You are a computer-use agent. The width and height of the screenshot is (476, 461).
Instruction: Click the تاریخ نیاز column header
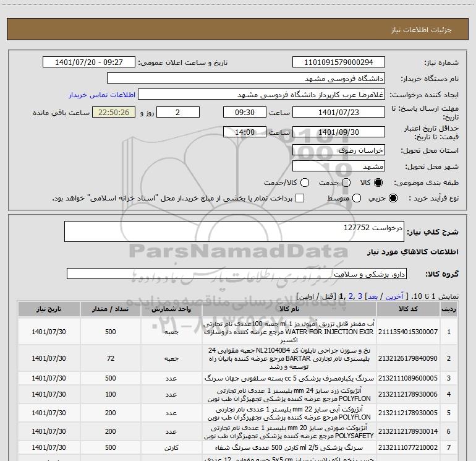(49, 309)
